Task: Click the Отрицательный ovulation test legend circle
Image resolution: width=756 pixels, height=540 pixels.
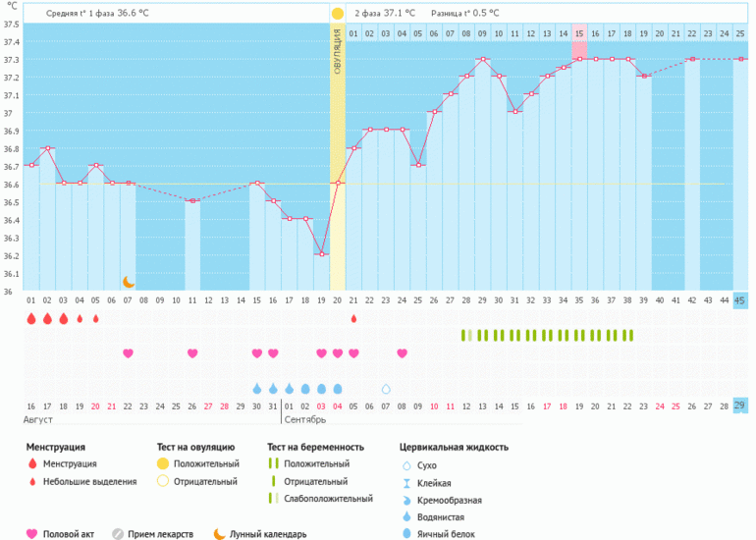Action: (x=163, y=482)
